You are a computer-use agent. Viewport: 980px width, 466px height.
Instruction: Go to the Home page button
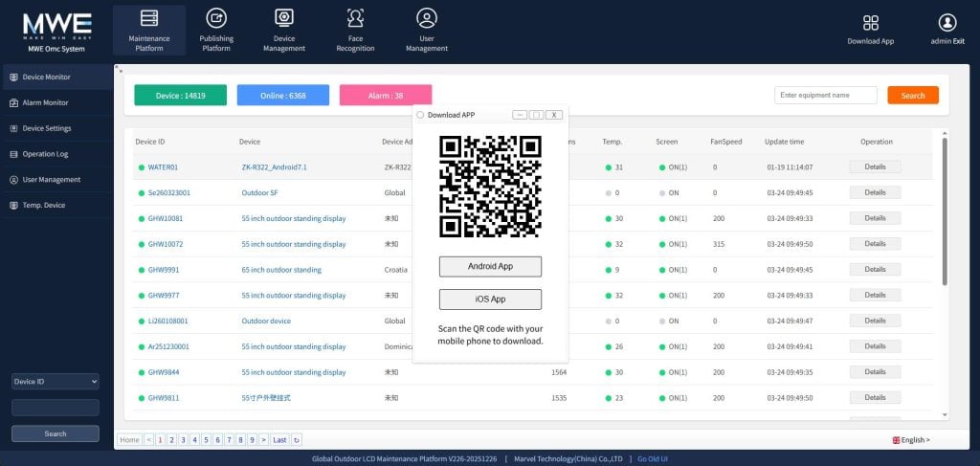(x=129, y=440)
